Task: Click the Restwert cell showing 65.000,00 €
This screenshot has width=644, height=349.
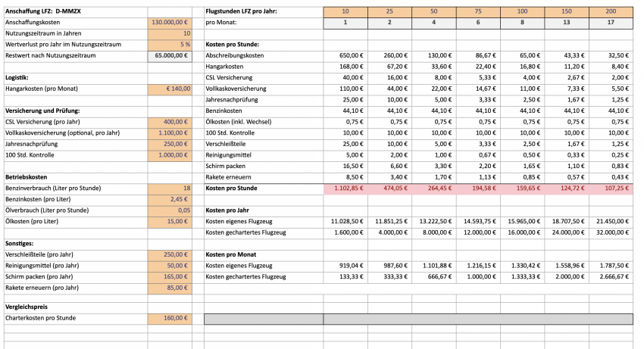Action: point(170,56)
